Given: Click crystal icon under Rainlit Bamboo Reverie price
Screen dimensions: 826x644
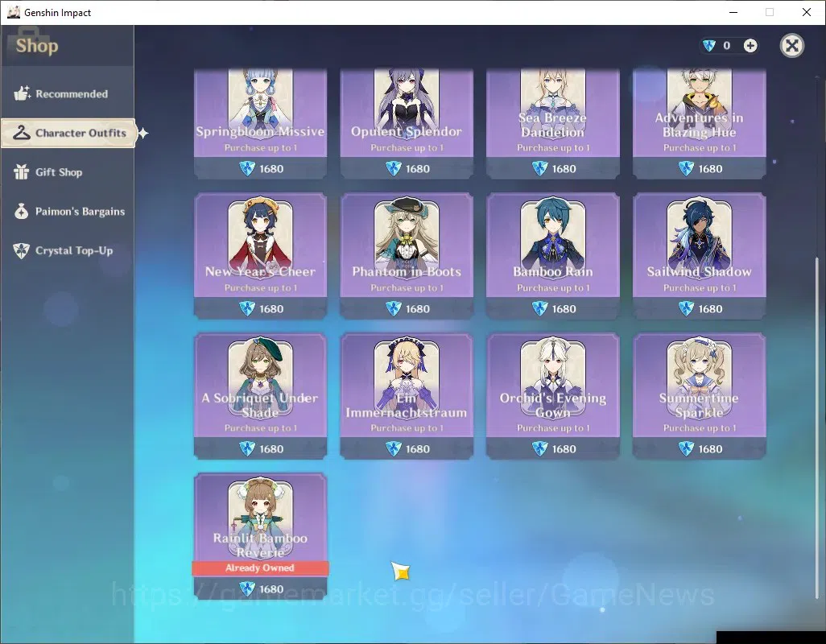Looking at the screenshot, I should pyautogui.click(x=247, y=588).
